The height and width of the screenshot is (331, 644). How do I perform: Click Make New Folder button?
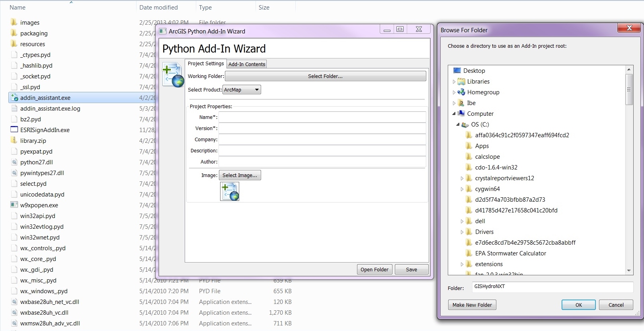tap(472, 305)
